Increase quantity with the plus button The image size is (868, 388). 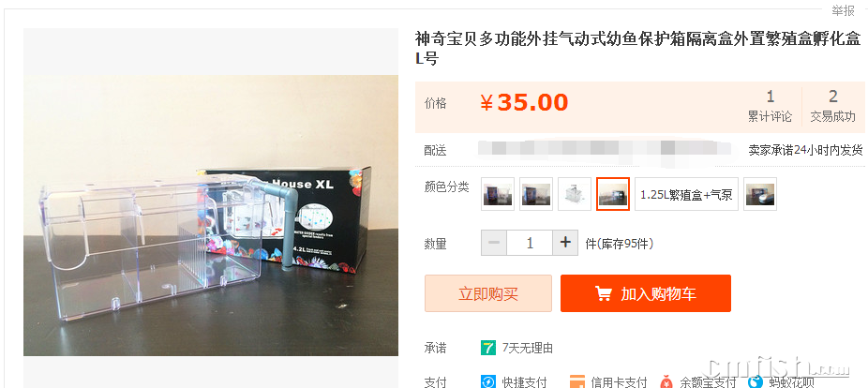[x=565, y=243]
